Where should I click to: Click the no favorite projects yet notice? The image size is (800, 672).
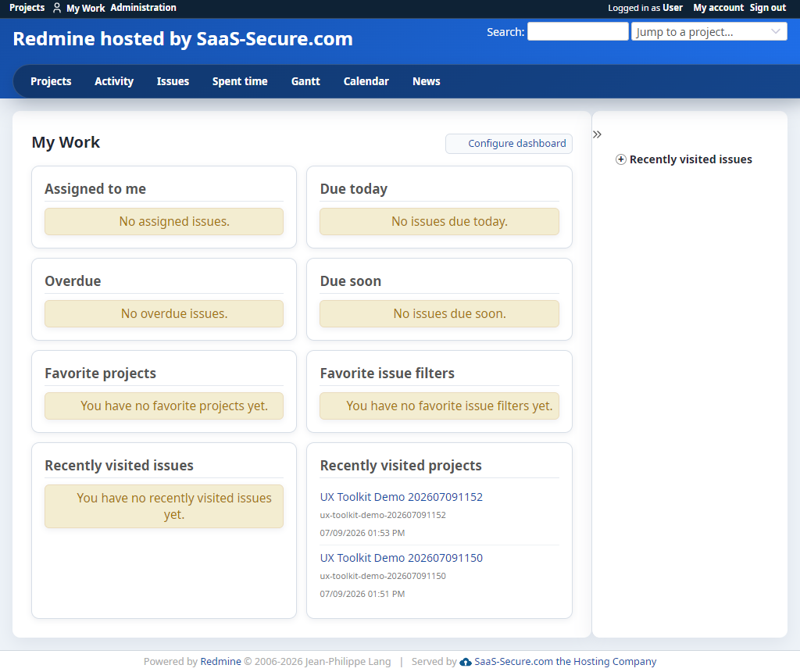click(x=164, y=406)
